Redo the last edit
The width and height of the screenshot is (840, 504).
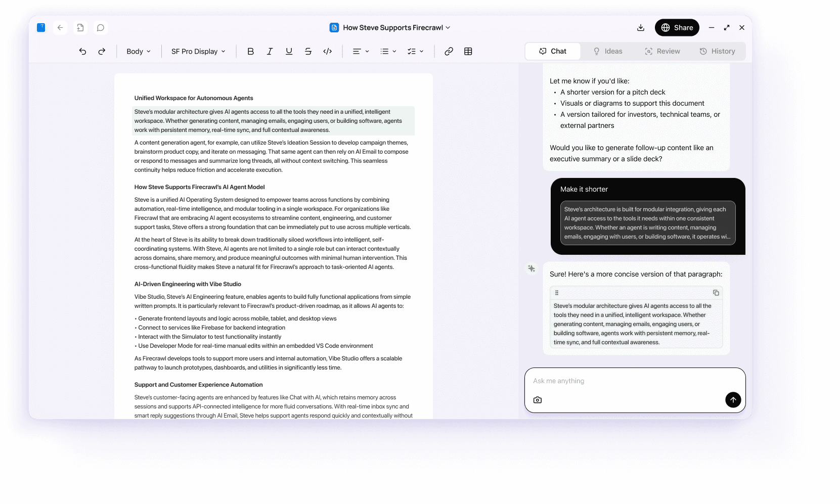click(102, 51)
